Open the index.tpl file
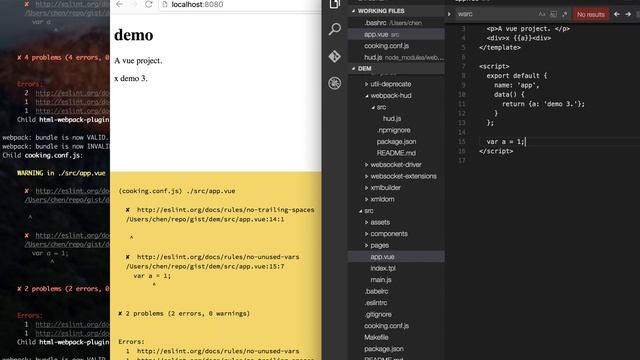The height and width of the screenshot is (360, 640). 383,268
